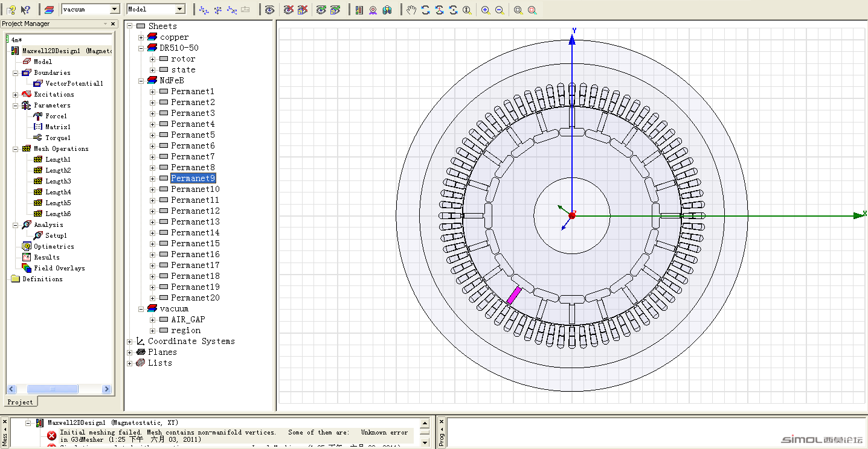Collapse the NdFeB material node
Screen dimensions: 868x449
coord(141,80)
